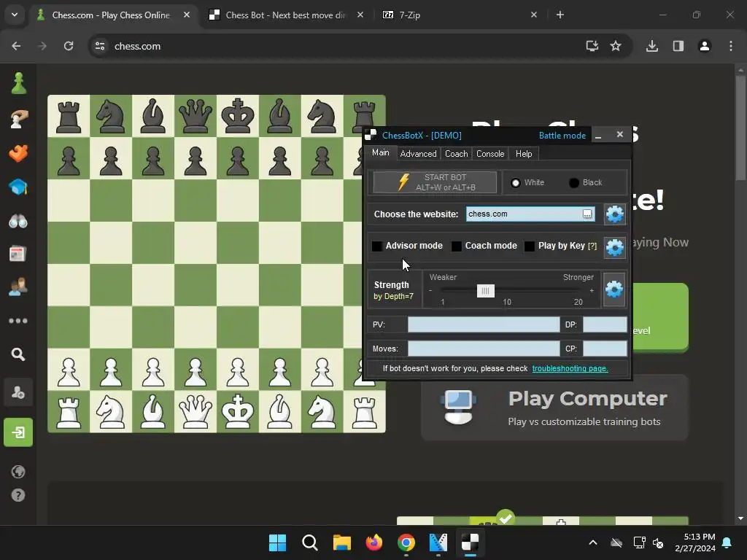Viewport: 747px width, 560px height.
Task: Open a new browser tab with plus
Action: coord(560,15)
